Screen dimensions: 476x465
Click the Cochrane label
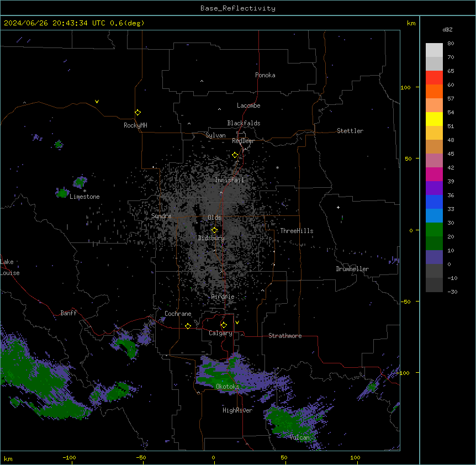pyautogui.click(x=178, y=314)
